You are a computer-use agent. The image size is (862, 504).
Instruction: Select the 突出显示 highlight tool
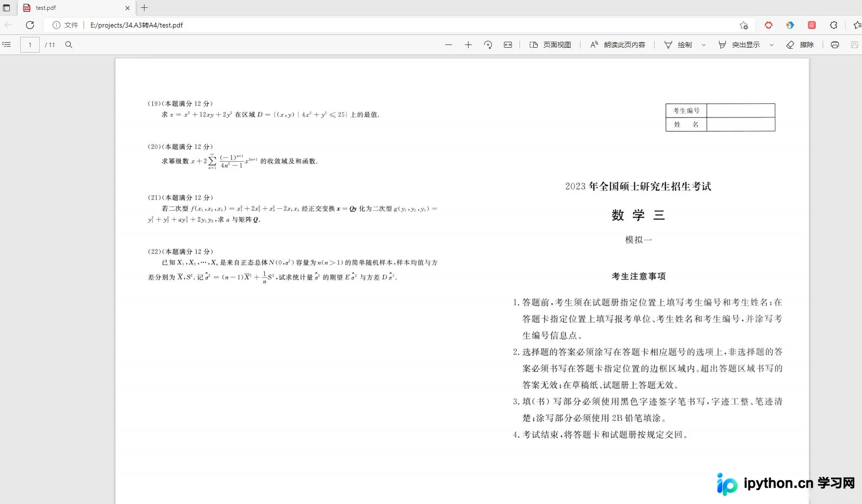pyautogui.click(x=739, y=45)
